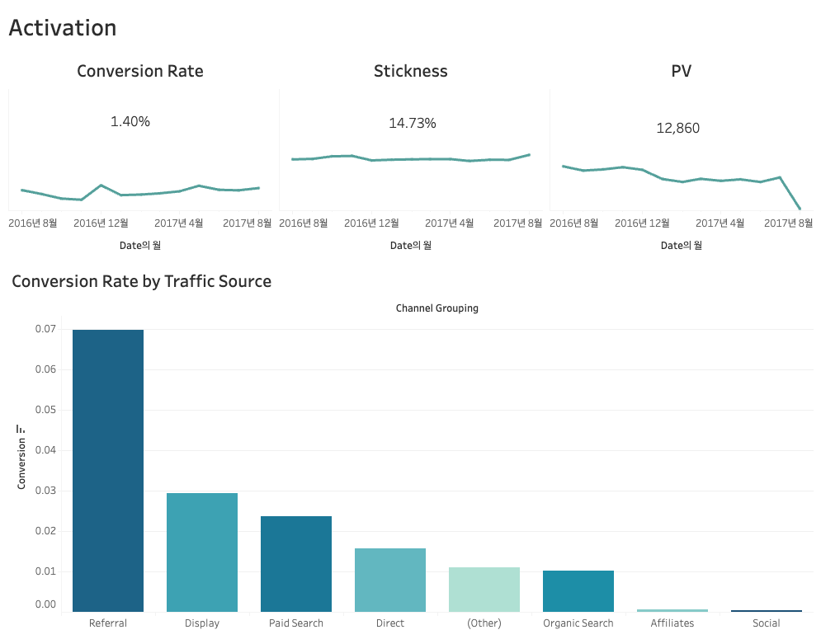821x644 pixels.
Task: Click the sort icon beside Conversion axis
Action: click(21, 429)
